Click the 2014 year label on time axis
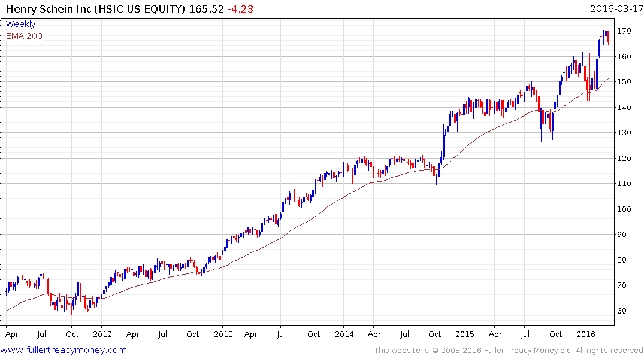The height and width of the screenshot is (359, 644). tap(344, 334)
